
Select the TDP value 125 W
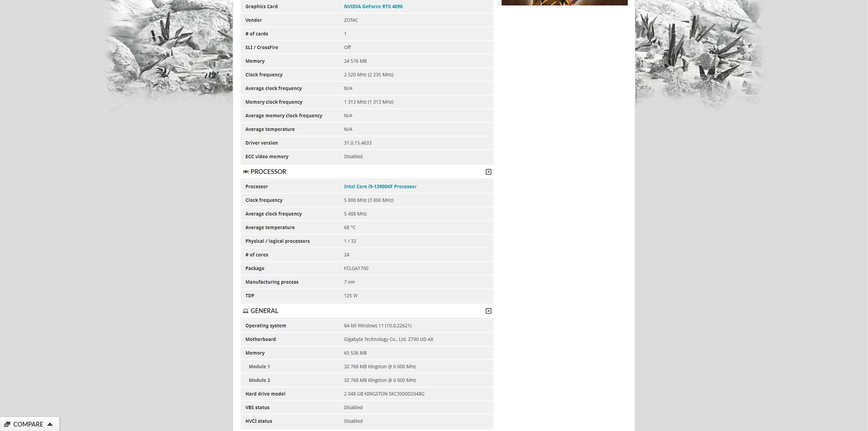point(351,296)
